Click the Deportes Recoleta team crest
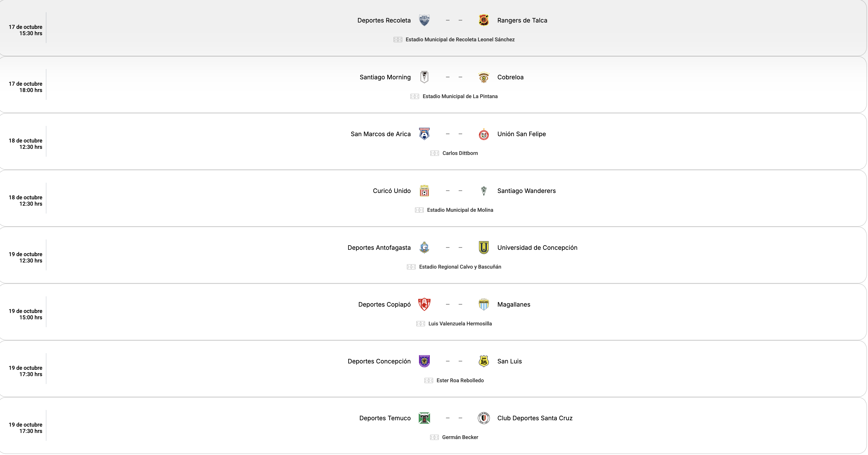 click(x=424, y=20)
